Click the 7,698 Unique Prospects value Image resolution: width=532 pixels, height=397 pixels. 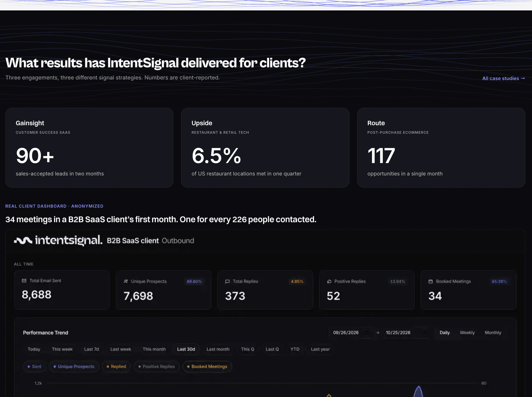click(x=138, y=296)
